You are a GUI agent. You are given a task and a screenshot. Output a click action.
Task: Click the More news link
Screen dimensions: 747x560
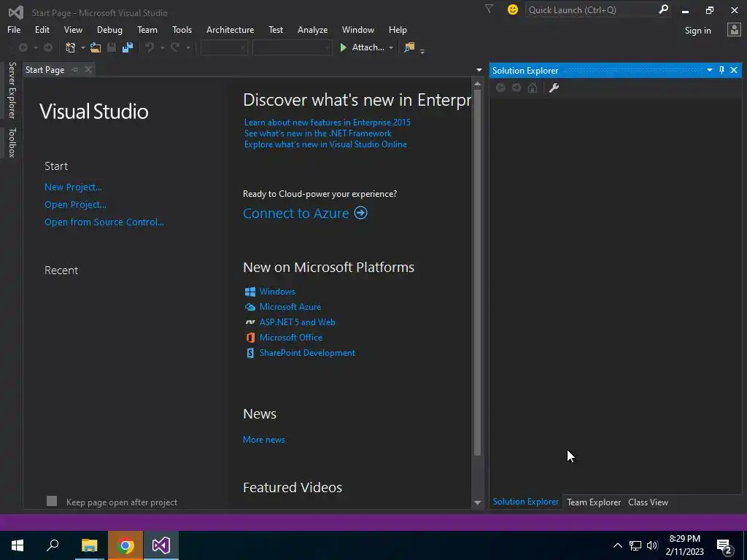[264, 440]
